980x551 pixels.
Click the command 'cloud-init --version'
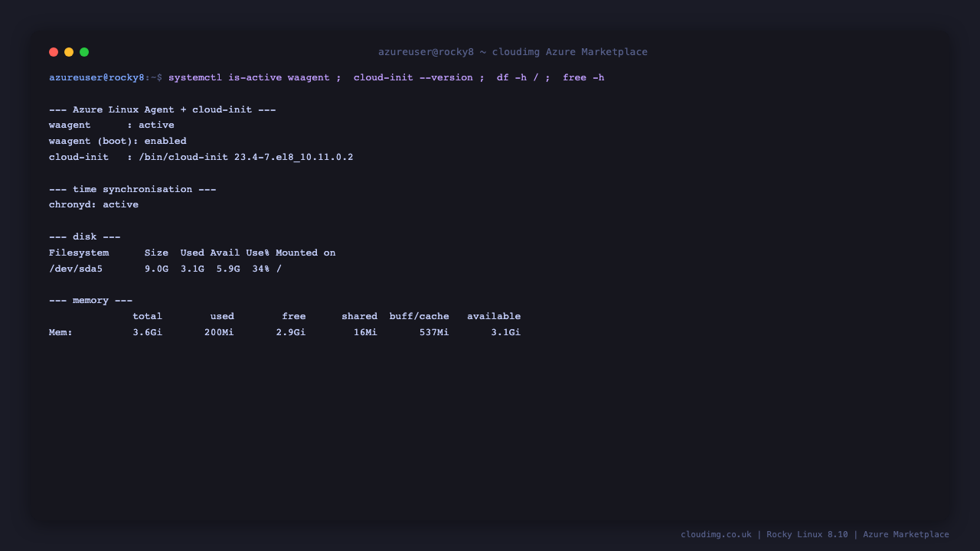point(413,77)
